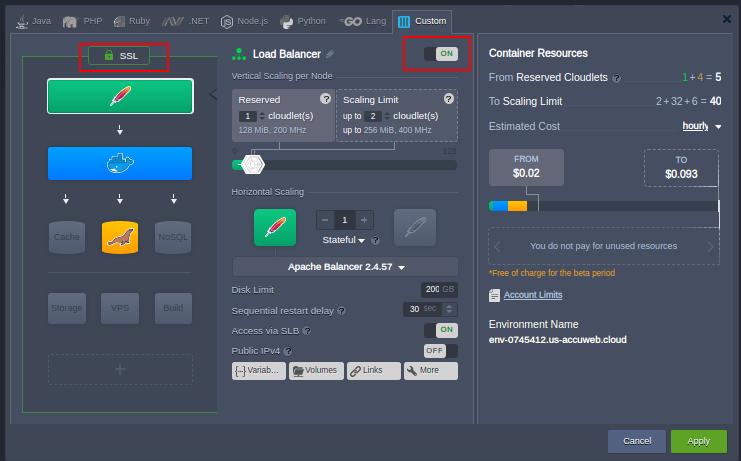Image resolution: width=741 pixels, height=461 pixels.
Task: Click the Storage node icon
Action: [x=67, y=308]
